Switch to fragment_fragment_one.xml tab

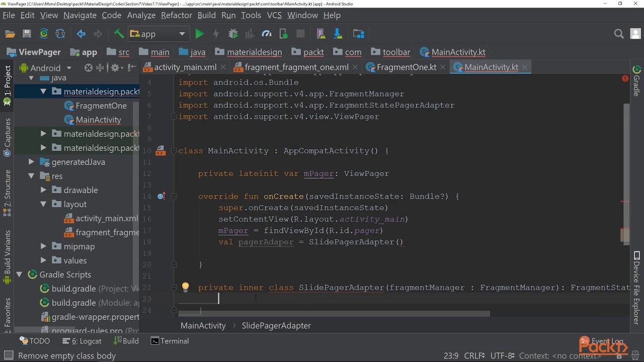[296, 67]
